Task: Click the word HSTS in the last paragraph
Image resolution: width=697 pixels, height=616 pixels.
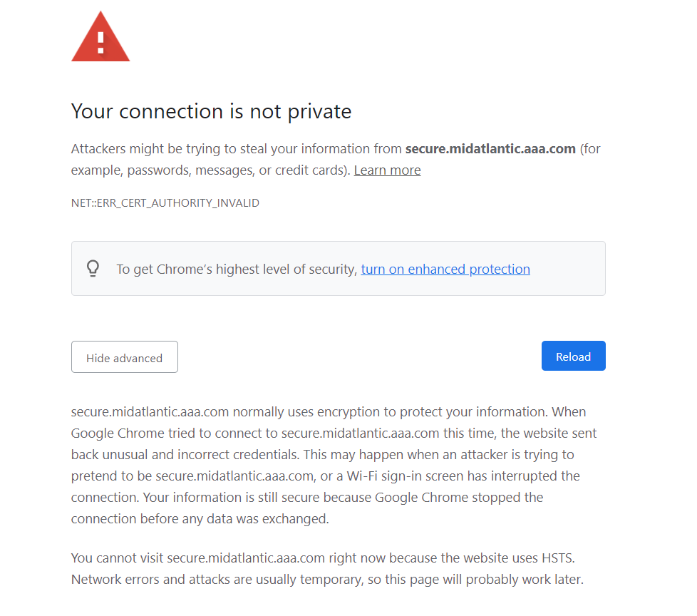Action: coord(558,558)
